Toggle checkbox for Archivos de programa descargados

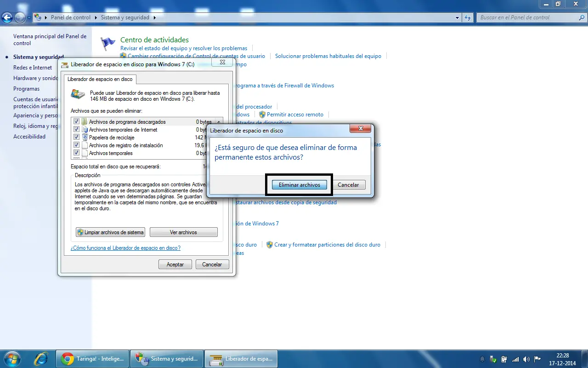(x=77, y=122)
